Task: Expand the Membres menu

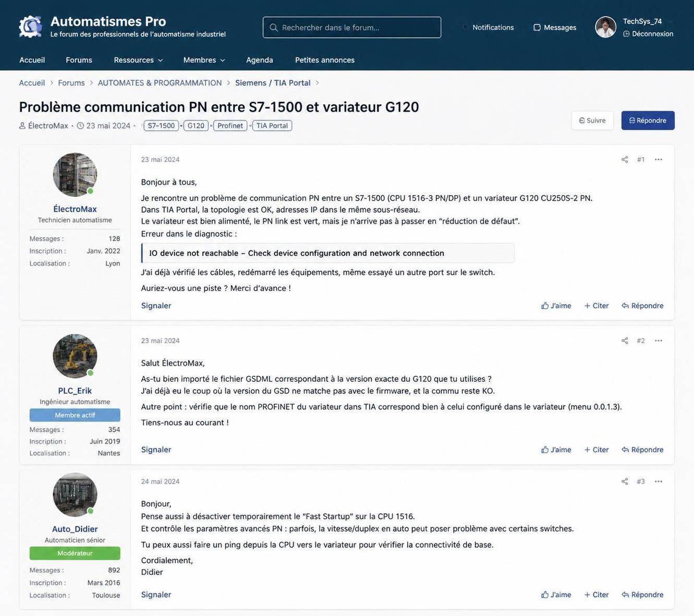Action: (204, 60)
